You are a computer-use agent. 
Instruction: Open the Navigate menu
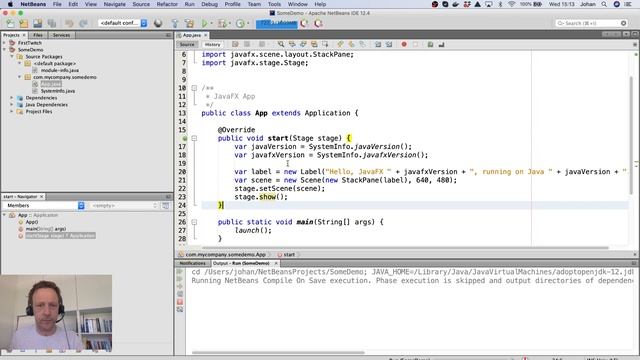(x=114, y=4)
